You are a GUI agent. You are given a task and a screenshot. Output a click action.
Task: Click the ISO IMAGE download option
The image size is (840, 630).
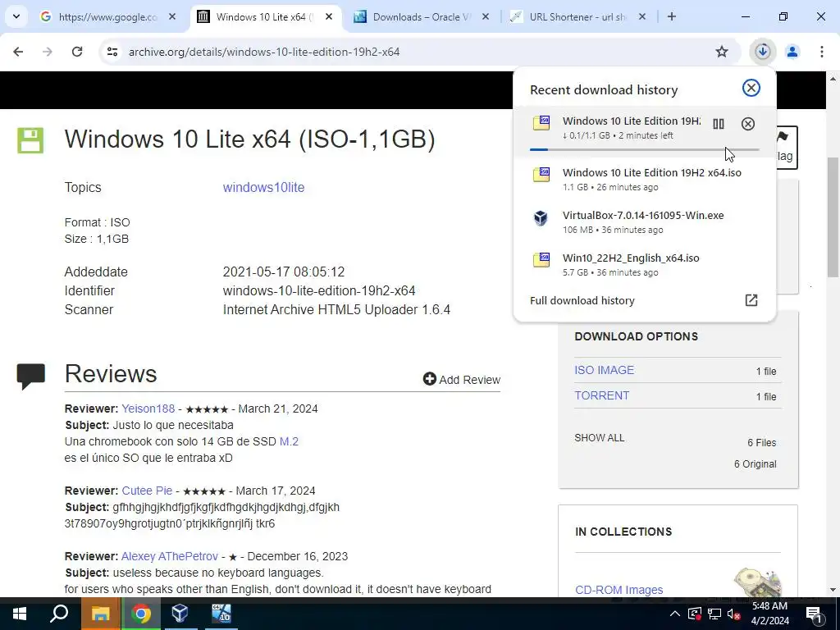pyautogui.click(x=605, y=370)
